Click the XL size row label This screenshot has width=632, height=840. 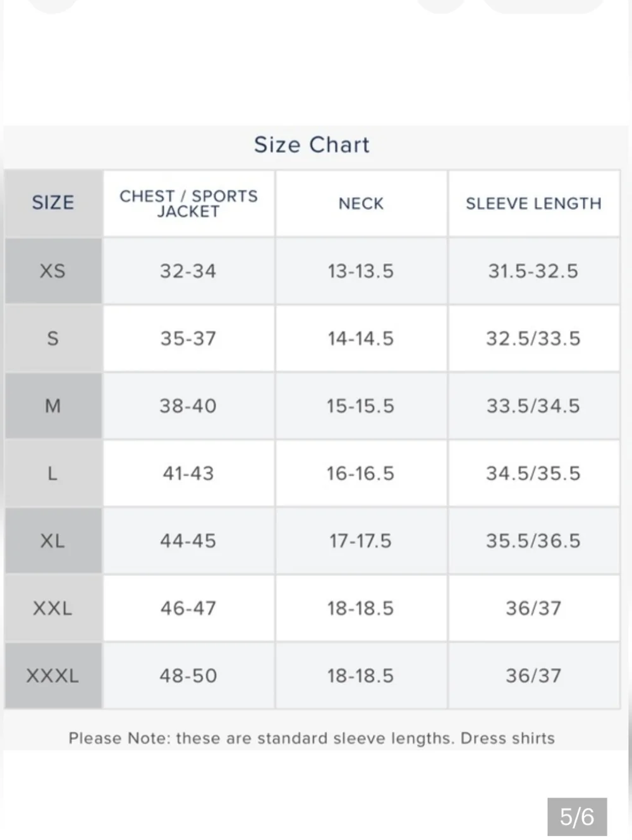pyautogui.click(x=53, y=541)
